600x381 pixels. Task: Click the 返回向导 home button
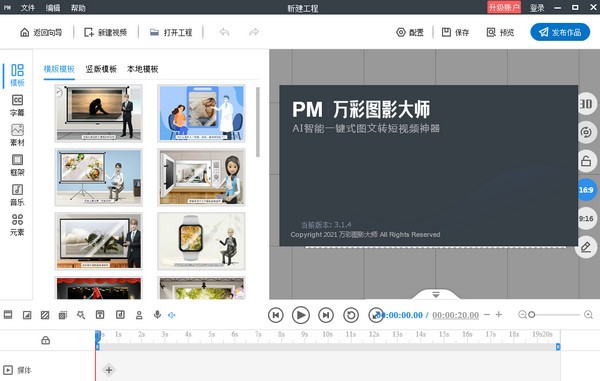tap(41, 33)
